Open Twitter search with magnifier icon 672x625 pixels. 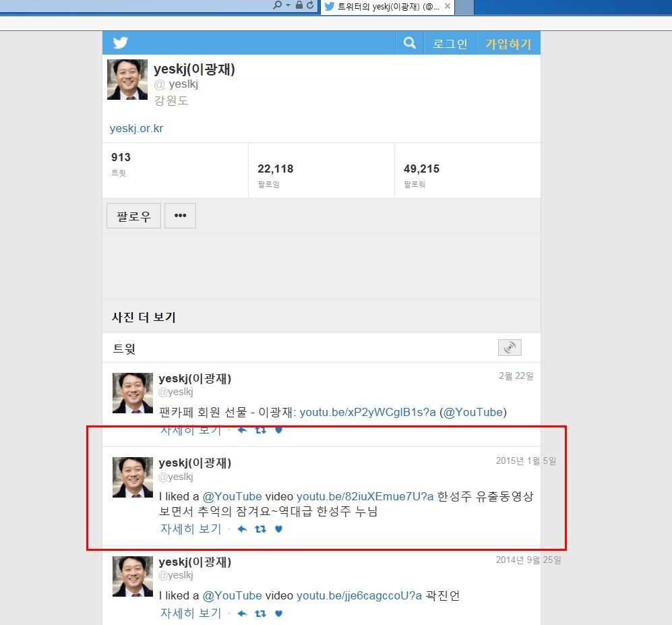(x=409, y=43)
